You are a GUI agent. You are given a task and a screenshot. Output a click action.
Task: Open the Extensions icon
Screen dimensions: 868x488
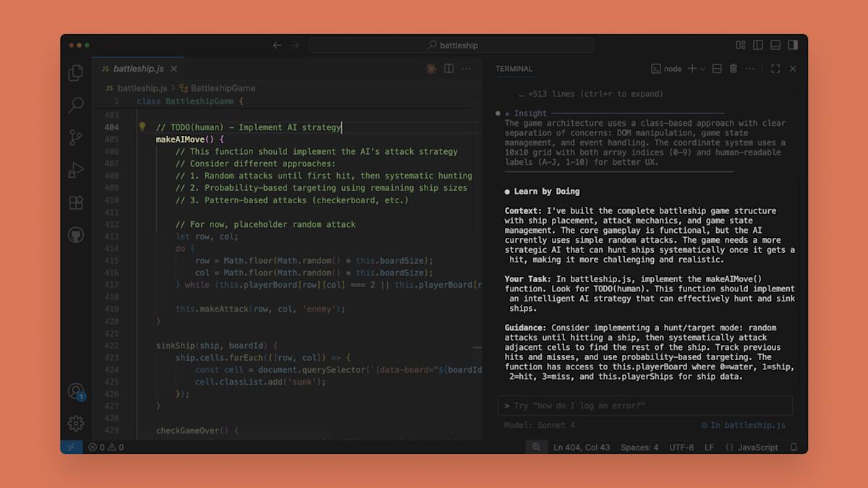(x=75, y=202)
